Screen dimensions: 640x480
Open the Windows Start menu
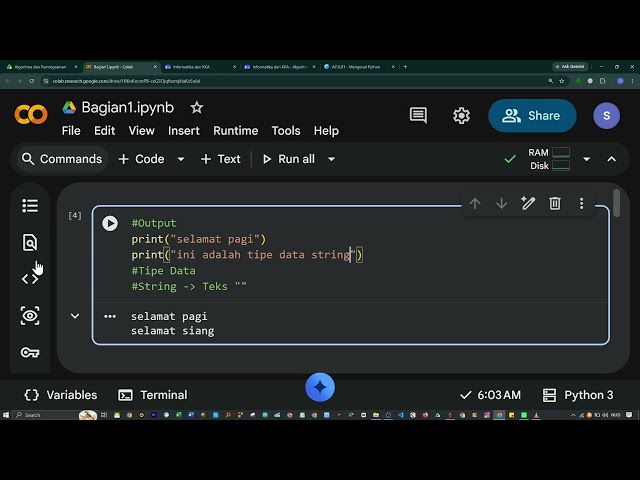[x=6, y=415]
